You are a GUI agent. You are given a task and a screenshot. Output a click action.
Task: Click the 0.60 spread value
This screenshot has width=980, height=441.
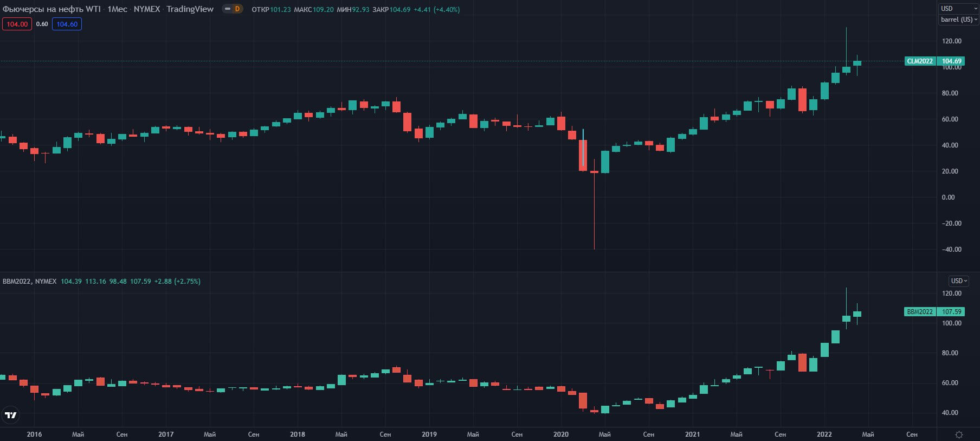tap(42, 24)
